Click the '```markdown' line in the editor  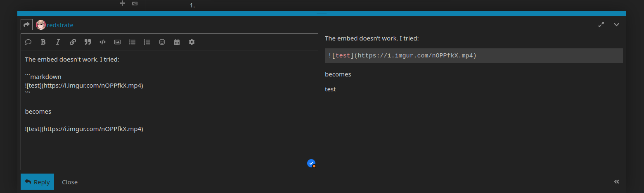[x=43, y=77]
